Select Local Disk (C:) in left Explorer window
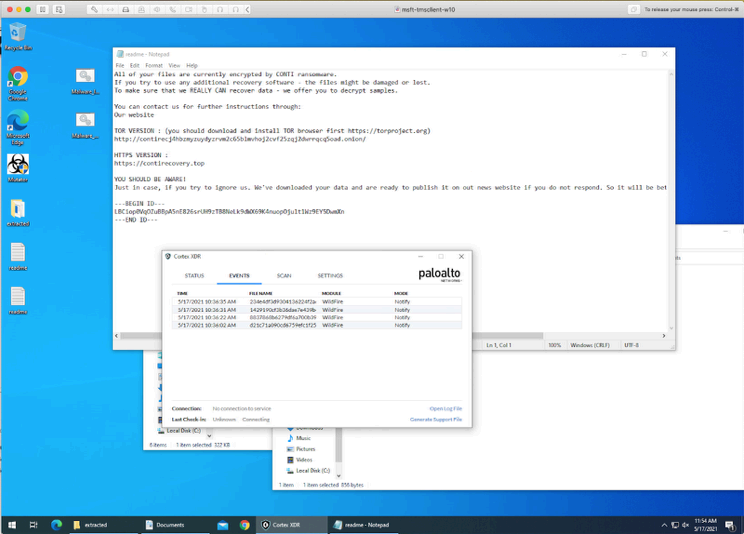Viewport: 744px width, 534px height. coord(179,431)
